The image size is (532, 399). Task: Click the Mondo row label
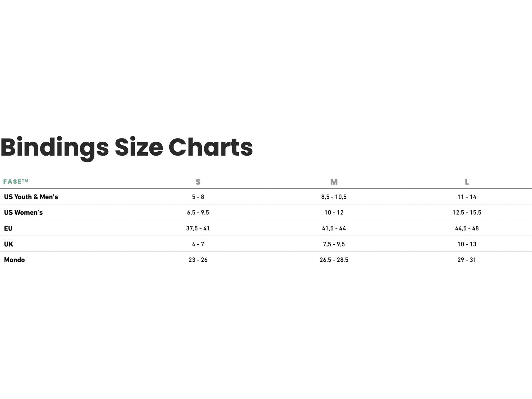coord(14,260)
